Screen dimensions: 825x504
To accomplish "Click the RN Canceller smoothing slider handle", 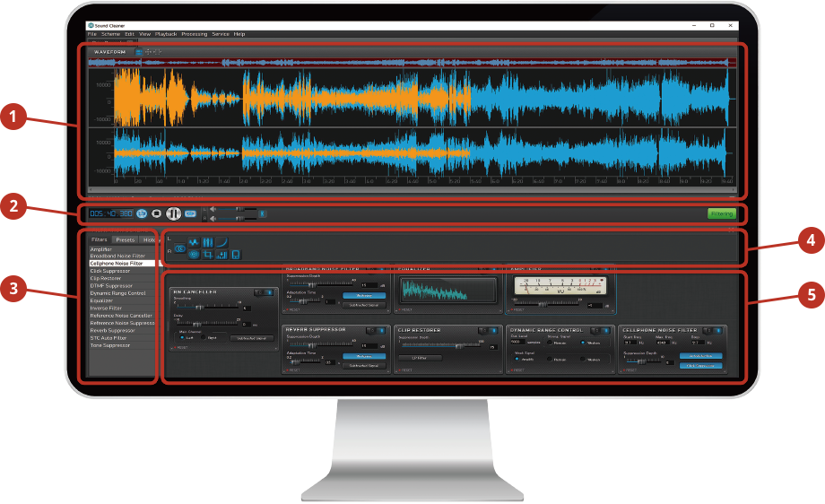I will pyautogui.click(x=199, y=308).
